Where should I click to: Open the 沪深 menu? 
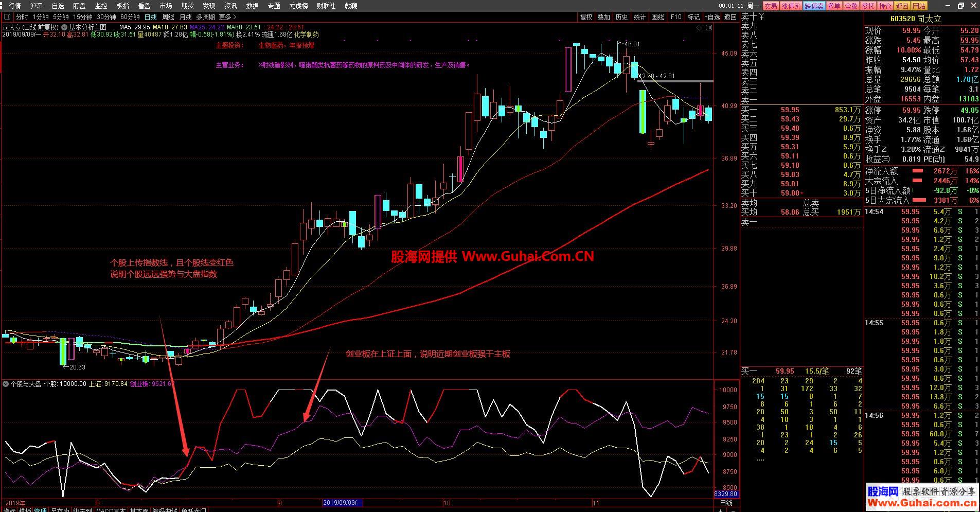(x=37, y=6)
